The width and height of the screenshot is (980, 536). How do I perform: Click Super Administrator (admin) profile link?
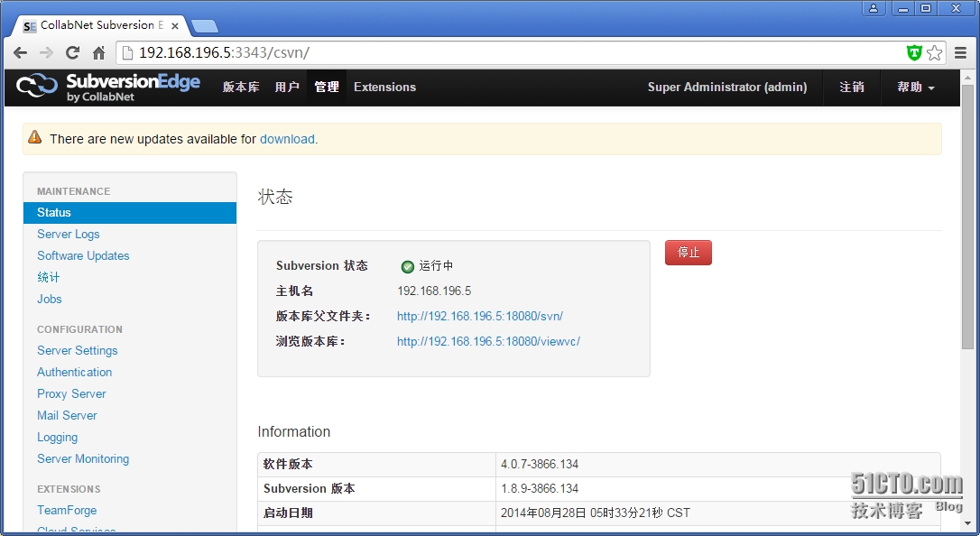[x=726, y=87]
